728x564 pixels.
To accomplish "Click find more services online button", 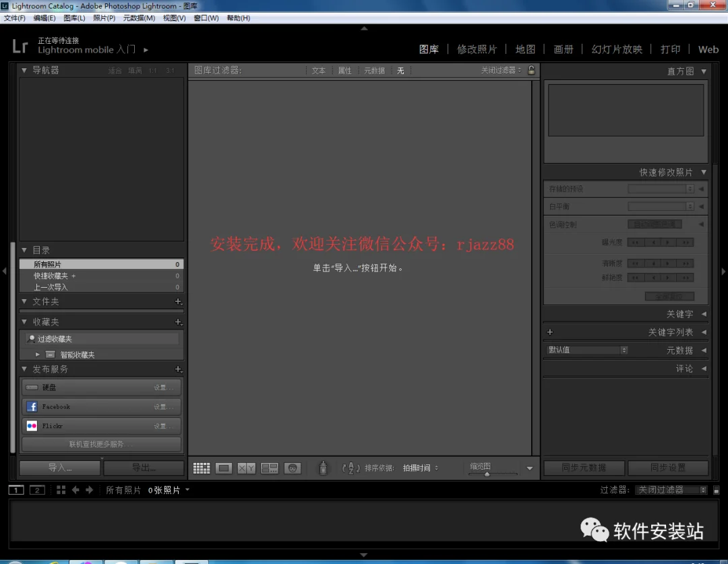I will [101, 444].
